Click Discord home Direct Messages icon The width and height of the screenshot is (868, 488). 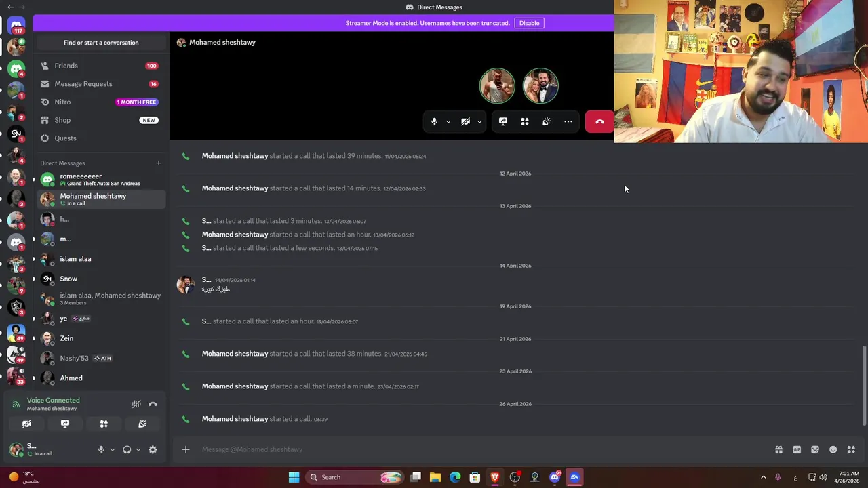[x=16, y=26]
